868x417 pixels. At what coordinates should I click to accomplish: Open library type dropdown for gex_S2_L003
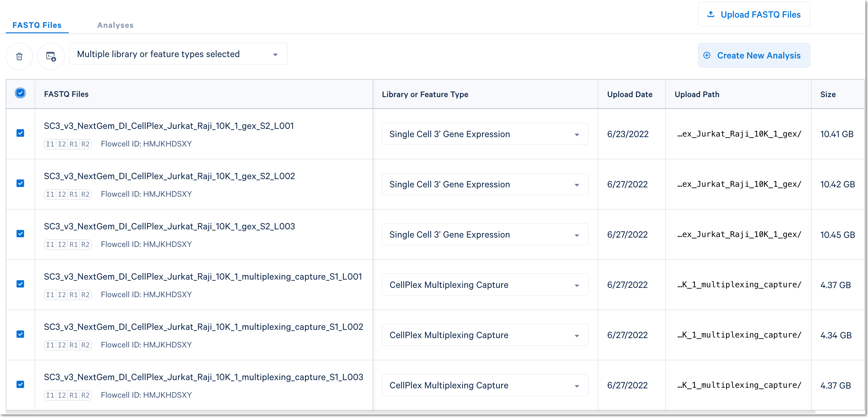(x=485, y=234)
